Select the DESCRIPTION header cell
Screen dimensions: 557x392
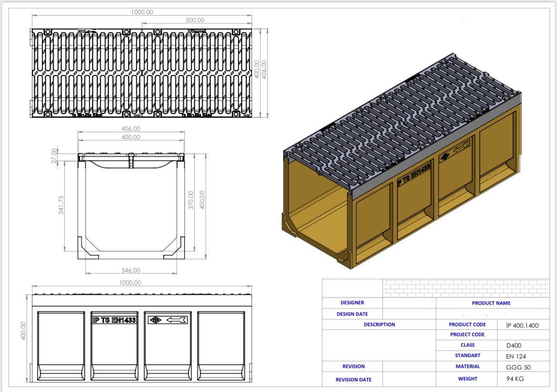click(x=379, y=324)
